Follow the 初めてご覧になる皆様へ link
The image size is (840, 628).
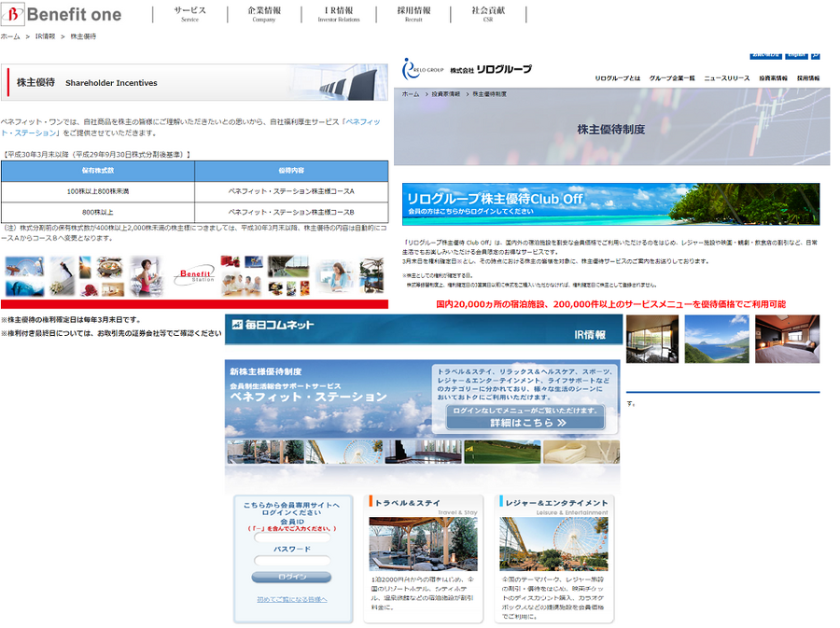click(291, 600)
